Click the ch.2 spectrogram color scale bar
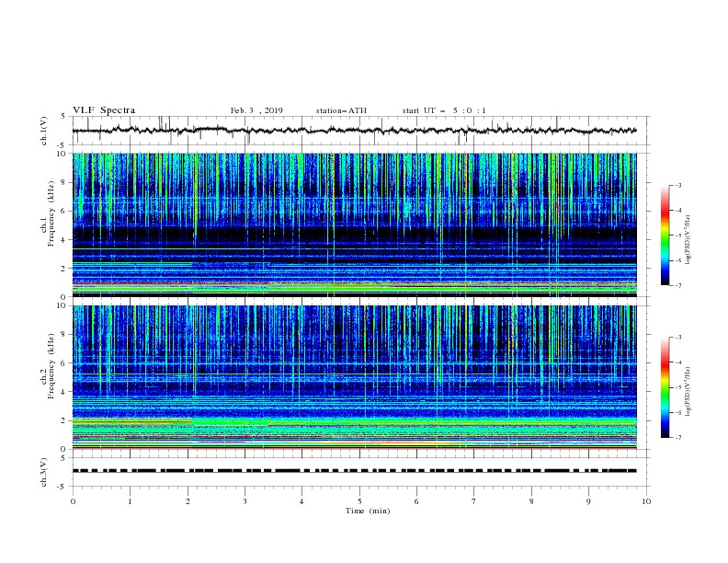The width and height of the screenshot is (728, 563). point(665,387)
